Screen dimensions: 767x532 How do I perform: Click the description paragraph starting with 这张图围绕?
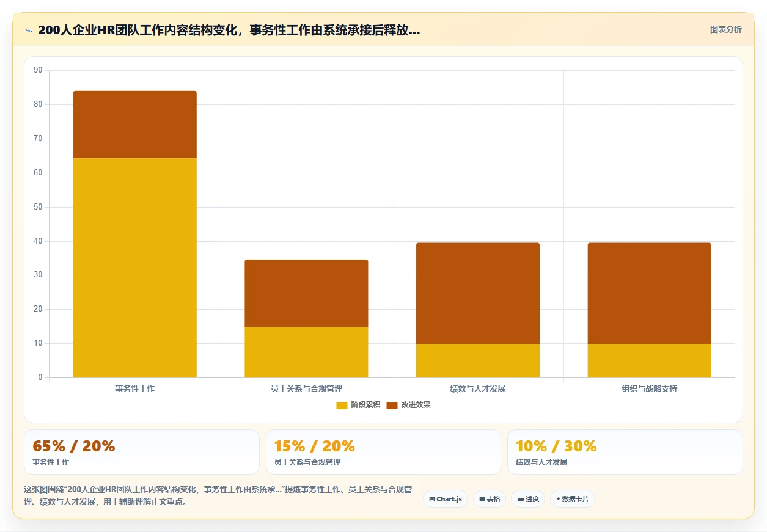pyautogui.click(x=218, y=496)
